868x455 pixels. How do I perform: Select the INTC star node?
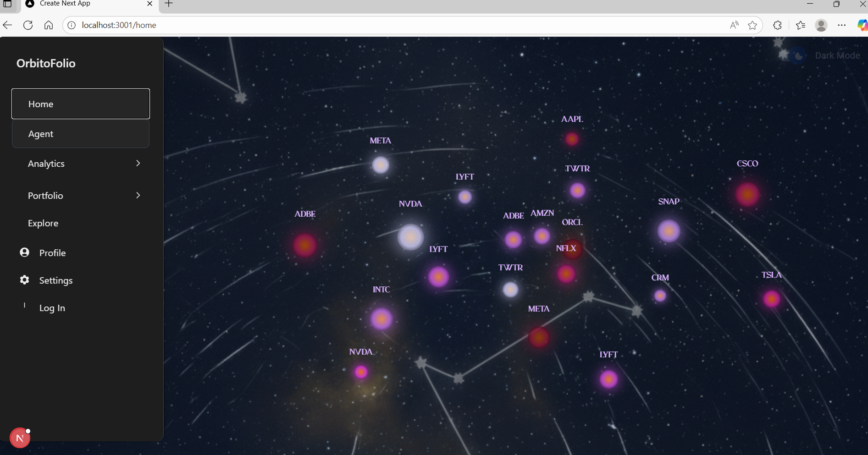pos(381,319)
